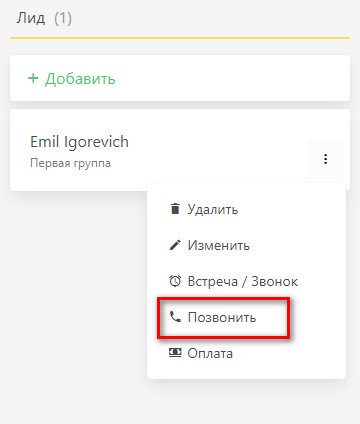Image resolution: width=360 pixels, height=424 pixels.
Task: Click blank area of the Добавить card
Action: [233, 78]
